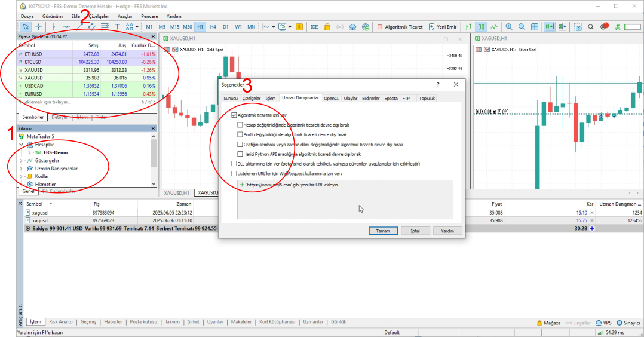This screenshot has height=337, width=644.
Task: Select the crosshair cursor tool
Action: pyautogui.click(x=39, y=27)
